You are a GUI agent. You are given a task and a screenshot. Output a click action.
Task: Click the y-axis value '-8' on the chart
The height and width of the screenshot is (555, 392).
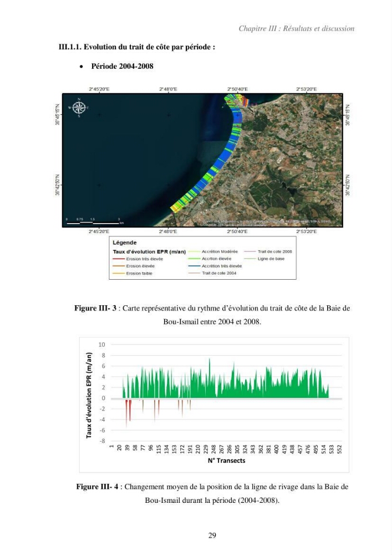102,441
